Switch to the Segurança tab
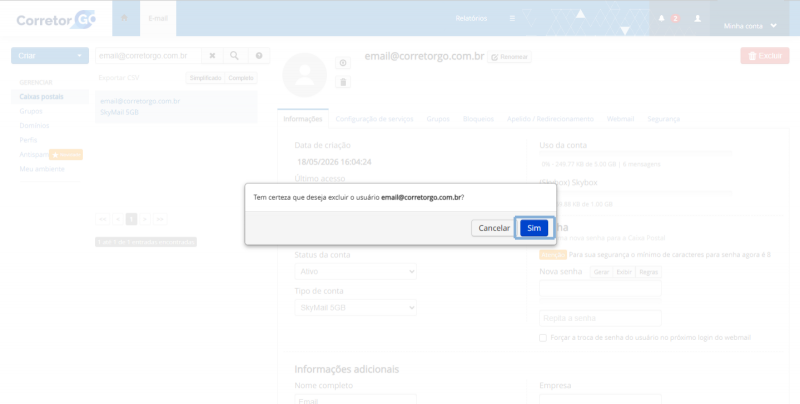Viewport: 800px width, 404px height. click(x=663, y=119)
